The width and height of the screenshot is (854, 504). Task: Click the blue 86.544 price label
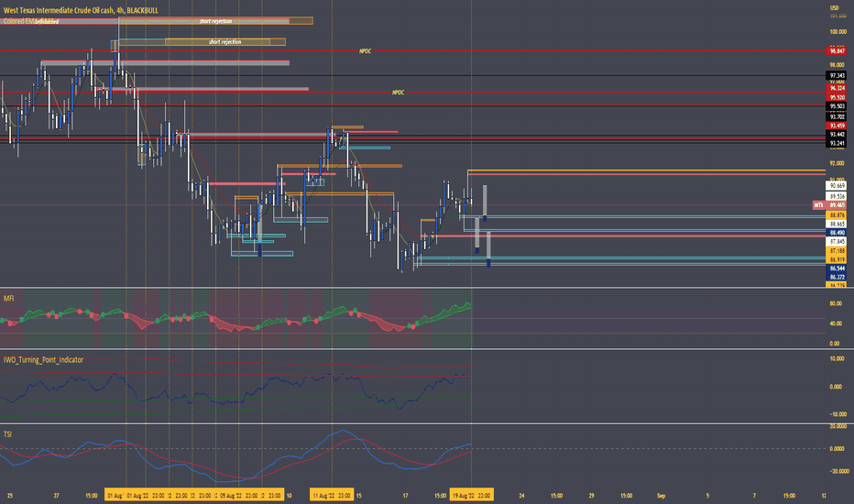[837, 268]
